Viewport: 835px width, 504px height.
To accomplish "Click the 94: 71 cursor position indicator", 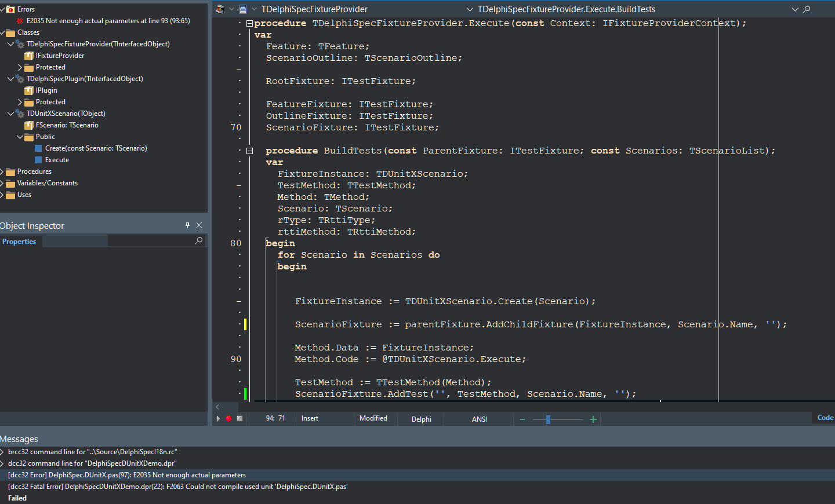I will point(275,418).
